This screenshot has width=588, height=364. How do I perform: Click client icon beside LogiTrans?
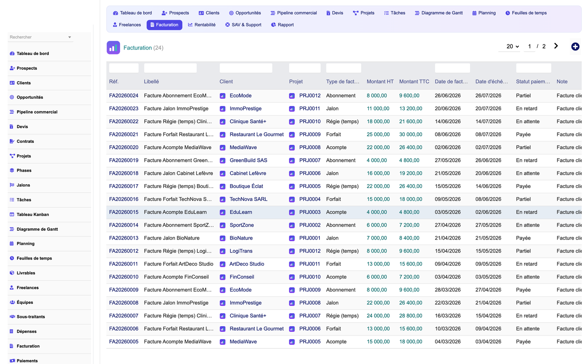point(223,251)
